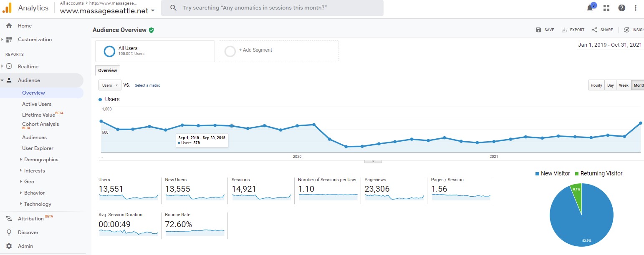Open the three-dot more options menu
This screenshot has height=255, width=644.
pos(636,8)
